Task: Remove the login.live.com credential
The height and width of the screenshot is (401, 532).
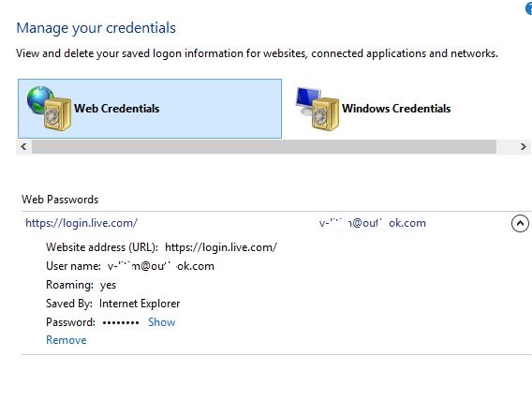Action: [66, 340]
